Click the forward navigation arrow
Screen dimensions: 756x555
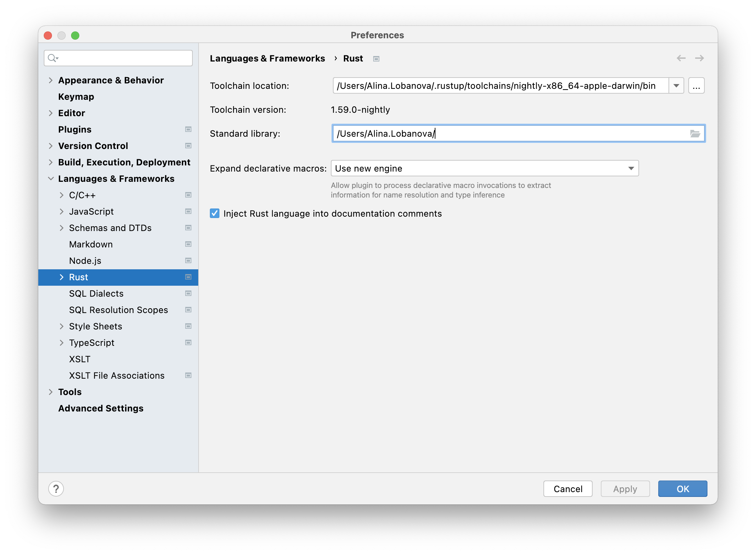(699, 58)
